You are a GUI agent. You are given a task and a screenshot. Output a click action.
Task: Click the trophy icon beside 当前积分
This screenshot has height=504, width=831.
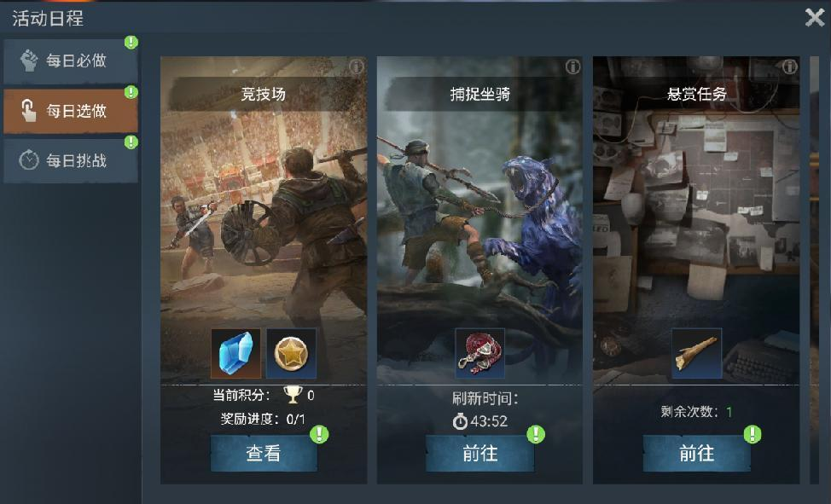coord(292,394)
